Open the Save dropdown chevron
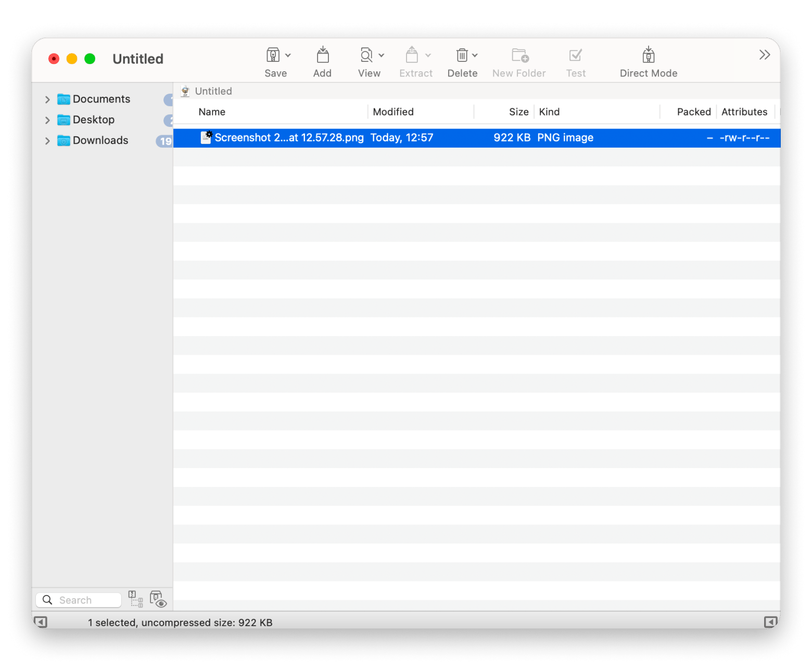Viewport: 812px width, 671px height. point(288,55)
